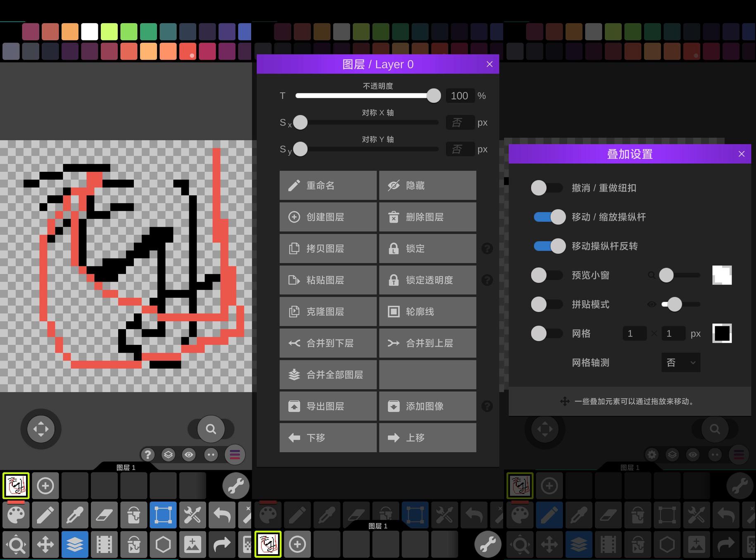756x560 pixels.
Task: Disable the 移动操纵杆反转 toggle
Action: (x=549, y=246)
